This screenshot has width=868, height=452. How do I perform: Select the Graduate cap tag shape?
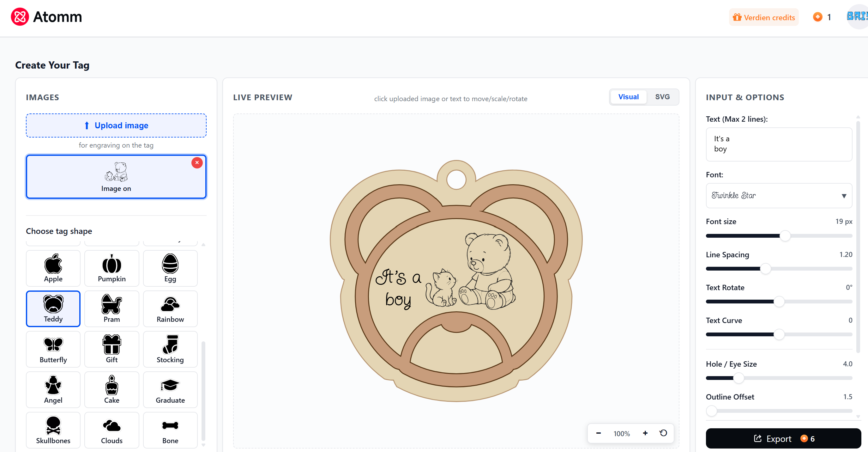(x=170, y=390)
